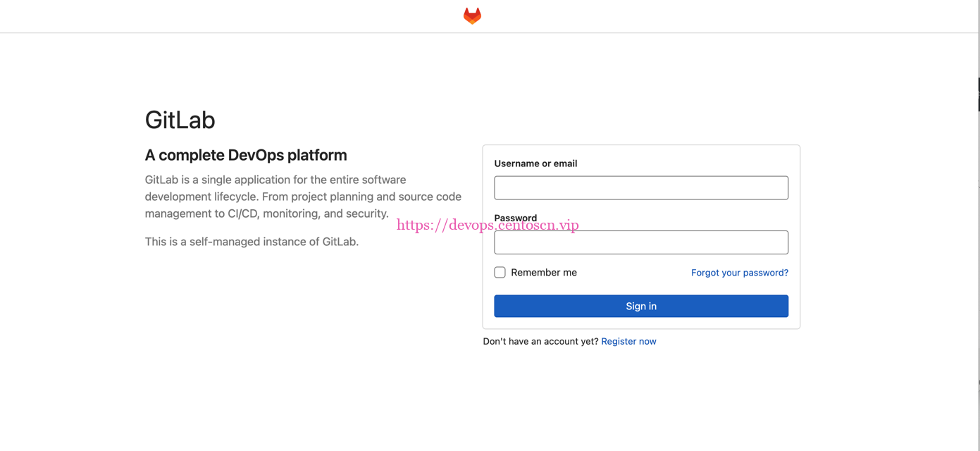Click empty area of top header bar
980x451 pixels.
pos(211,16)
